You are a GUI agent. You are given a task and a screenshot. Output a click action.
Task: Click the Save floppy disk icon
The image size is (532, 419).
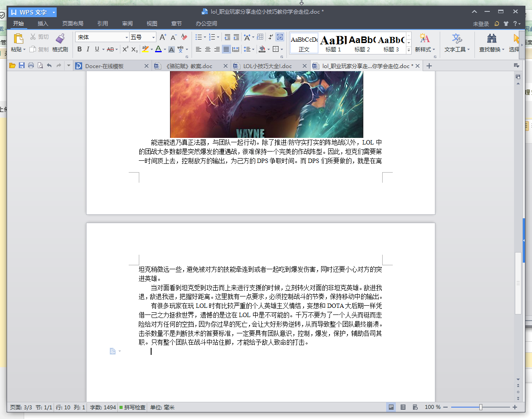coord(22,66)
